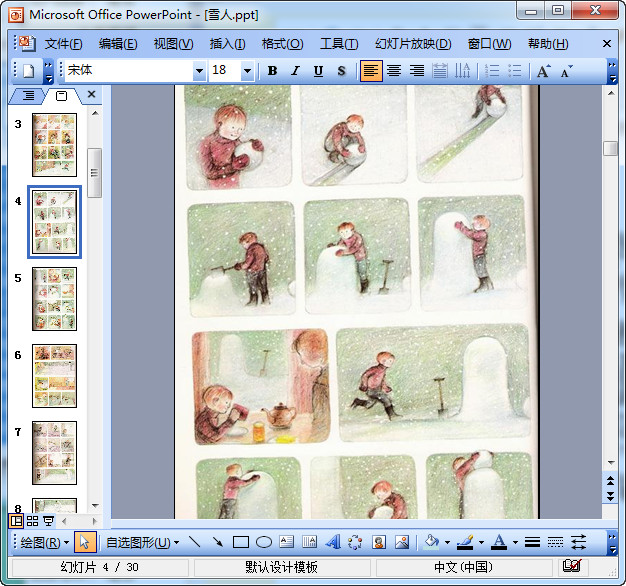
Task: Open the font name dropdown
Action: pos(199,71)
